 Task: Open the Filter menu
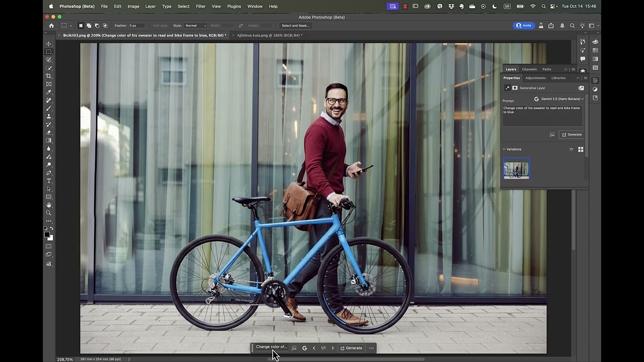click(200, 7)
